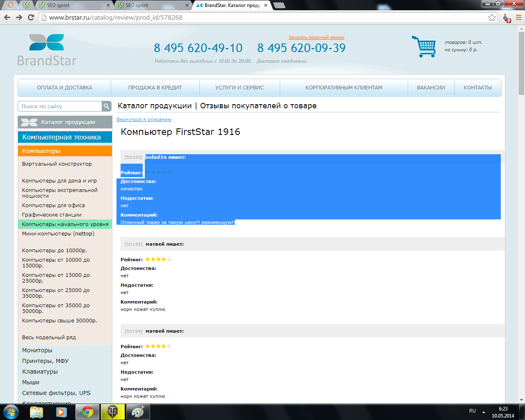
Task: Show hidden tray icons arrow
Action: 484,412
